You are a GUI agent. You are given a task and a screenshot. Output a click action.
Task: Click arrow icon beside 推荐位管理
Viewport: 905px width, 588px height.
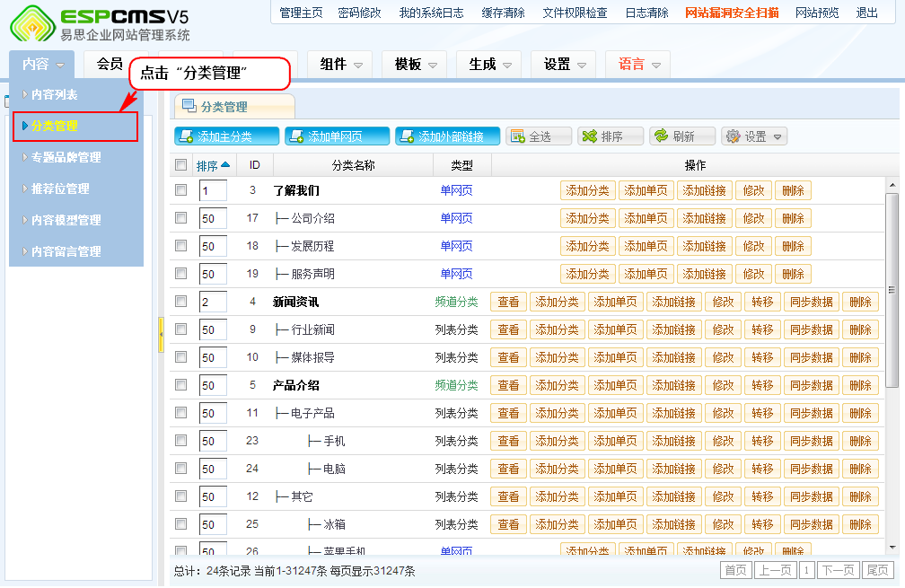[x=25, y=189]
